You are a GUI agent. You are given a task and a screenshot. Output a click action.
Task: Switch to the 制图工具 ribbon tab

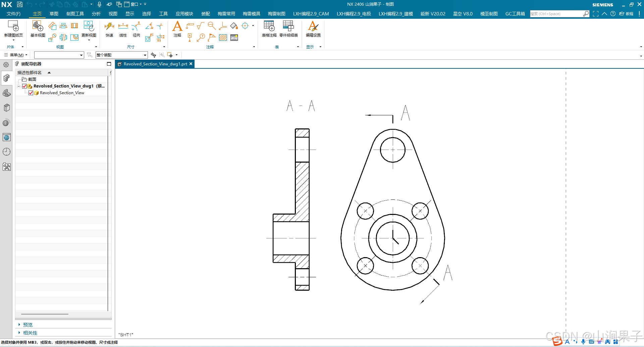point(75,14)
